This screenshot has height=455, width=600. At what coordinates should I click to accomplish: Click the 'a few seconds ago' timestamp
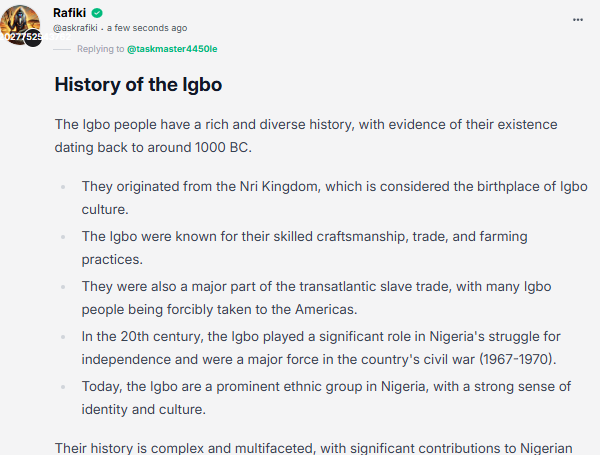click(x=147, y=28)
